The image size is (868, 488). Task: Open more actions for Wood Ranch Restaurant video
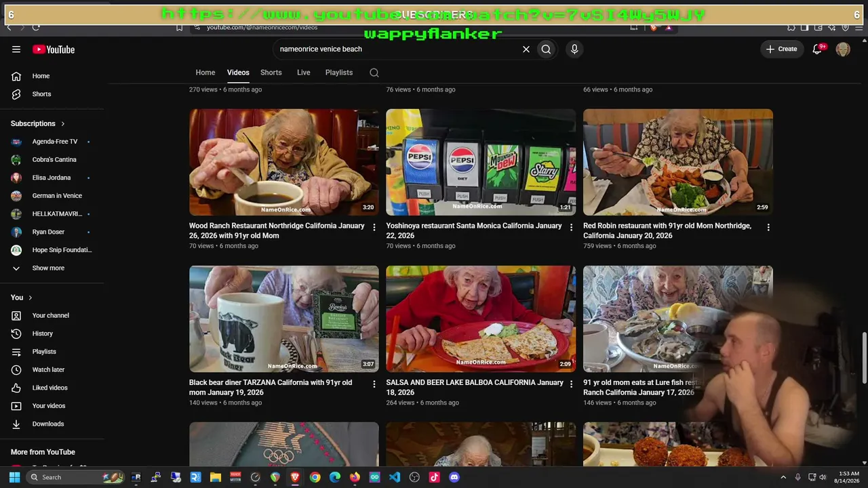374,228
